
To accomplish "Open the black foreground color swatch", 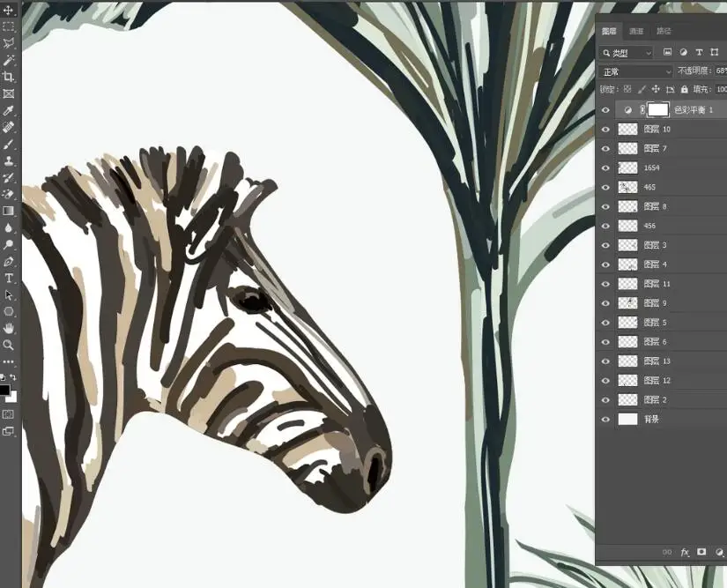I will pos(4,390).
